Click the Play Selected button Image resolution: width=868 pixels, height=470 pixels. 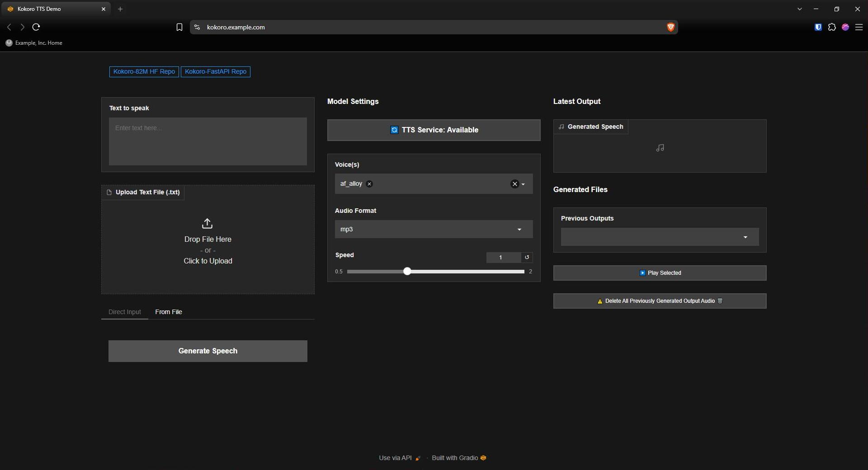click(660, 273)
